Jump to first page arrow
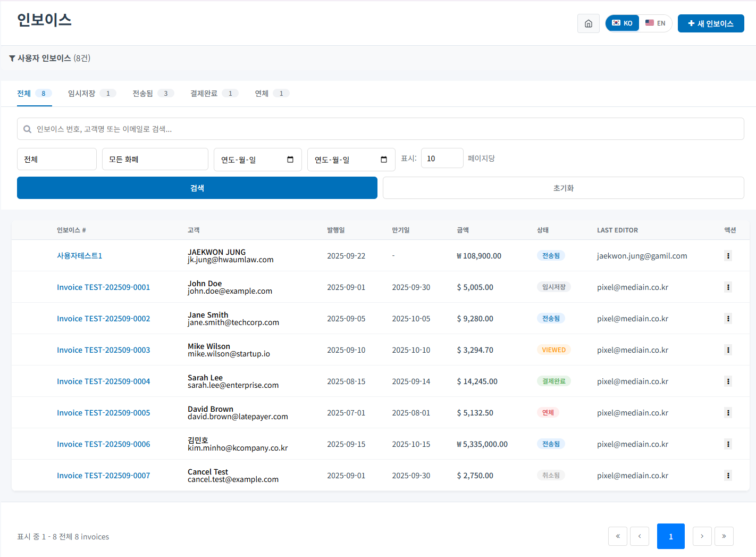The width and height of the screenshot is (756, 557). pos(617,536)
